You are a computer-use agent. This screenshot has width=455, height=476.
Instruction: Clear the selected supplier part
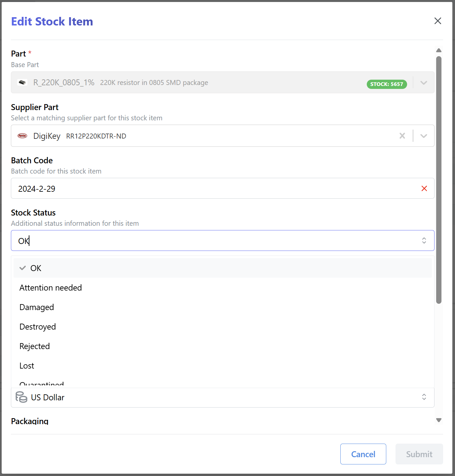pos(402,136)
